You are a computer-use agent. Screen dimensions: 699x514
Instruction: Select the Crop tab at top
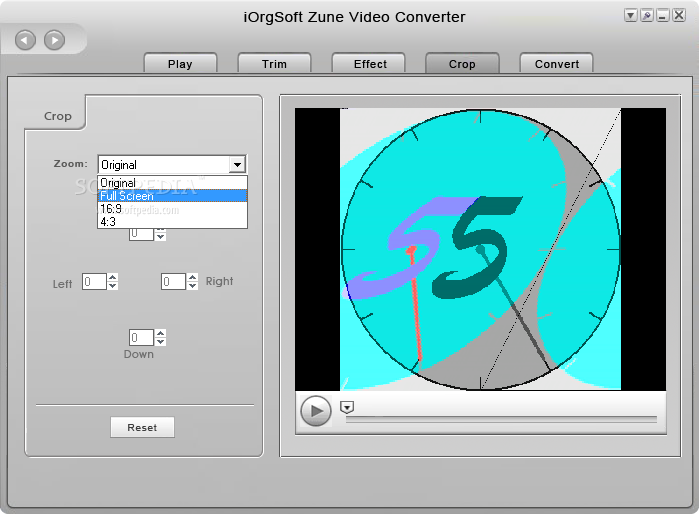click(x=462, y=63)
